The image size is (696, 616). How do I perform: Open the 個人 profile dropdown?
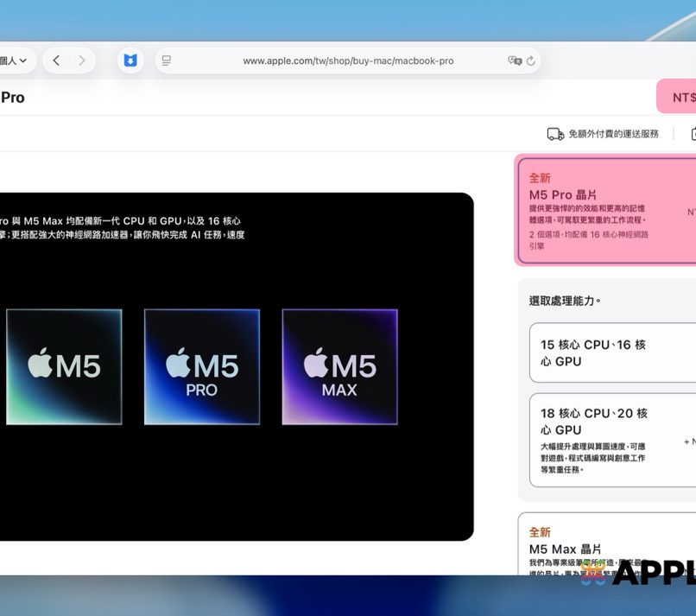point(14,60)
